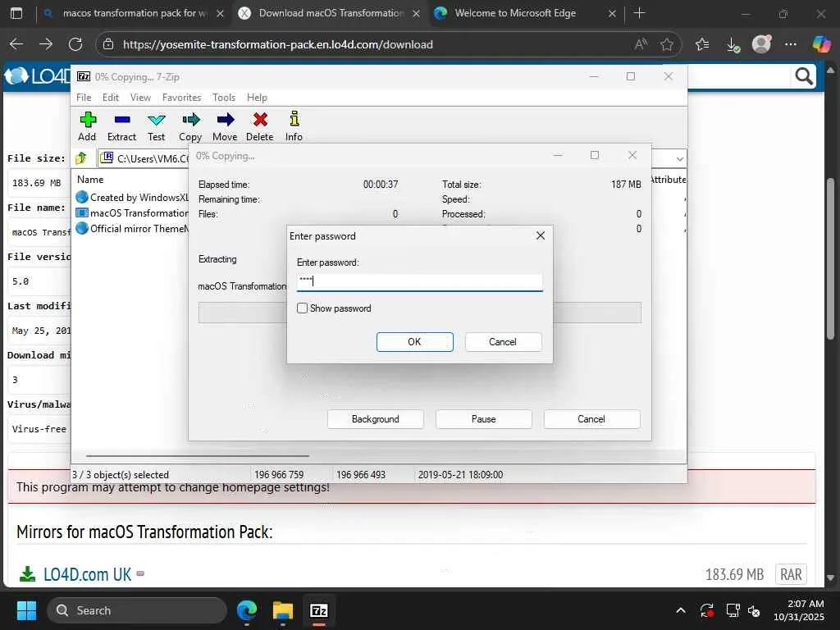View site information lock icon

pyautogui.click(x=108, y=44)
